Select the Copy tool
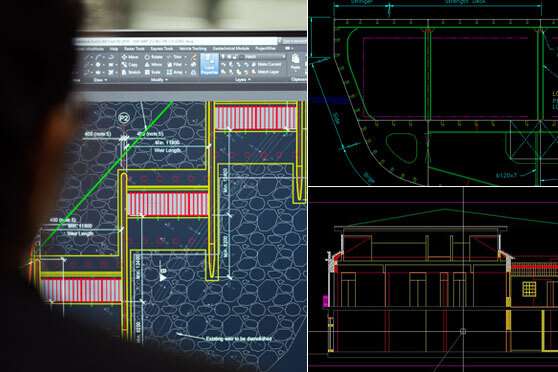The height and width of the screenshot is (372, 558). tap(130, 65)
